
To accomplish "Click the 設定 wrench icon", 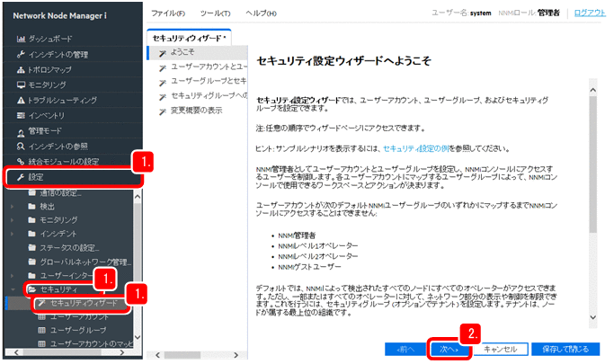I will [21, 177].
